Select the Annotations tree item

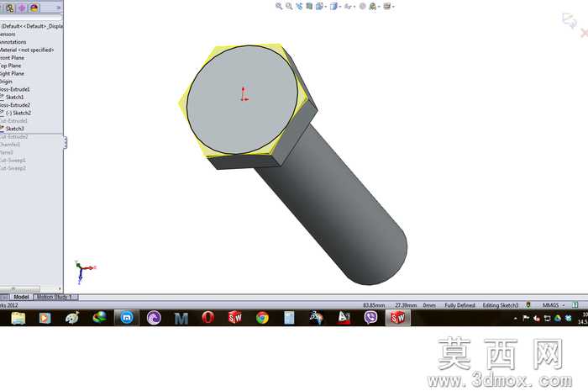(13, 42)
